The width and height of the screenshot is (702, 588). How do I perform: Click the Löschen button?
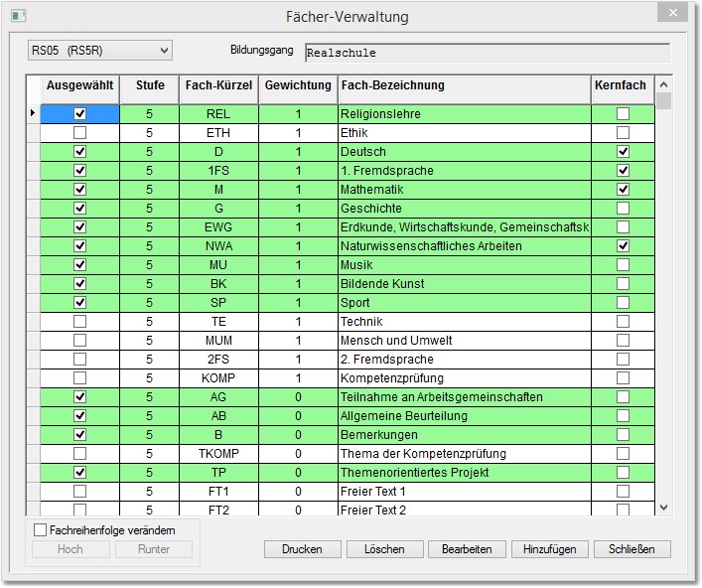pos(384,549)
